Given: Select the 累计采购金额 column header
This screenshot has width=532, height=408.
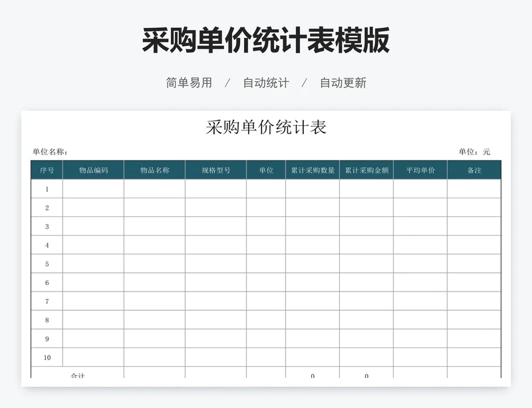Looking at the screenshot, I should pos(366,170).
